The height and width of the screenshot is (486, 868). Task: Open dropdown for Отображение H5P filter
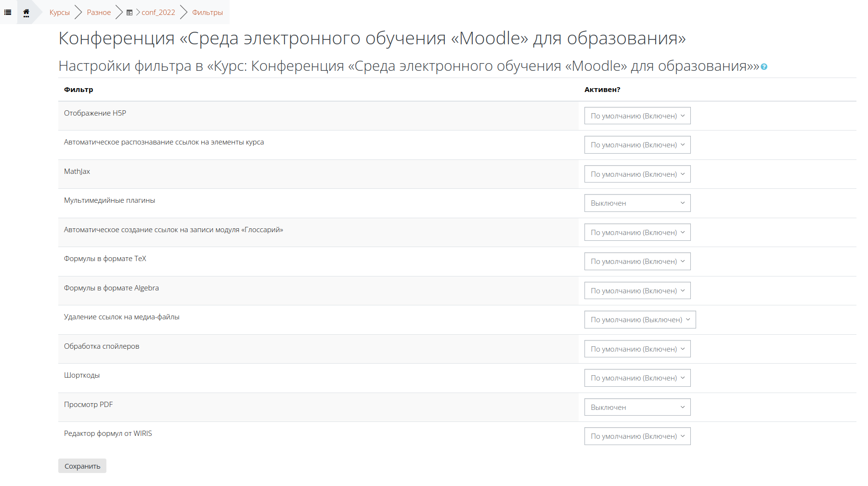[x=637, y=116]
